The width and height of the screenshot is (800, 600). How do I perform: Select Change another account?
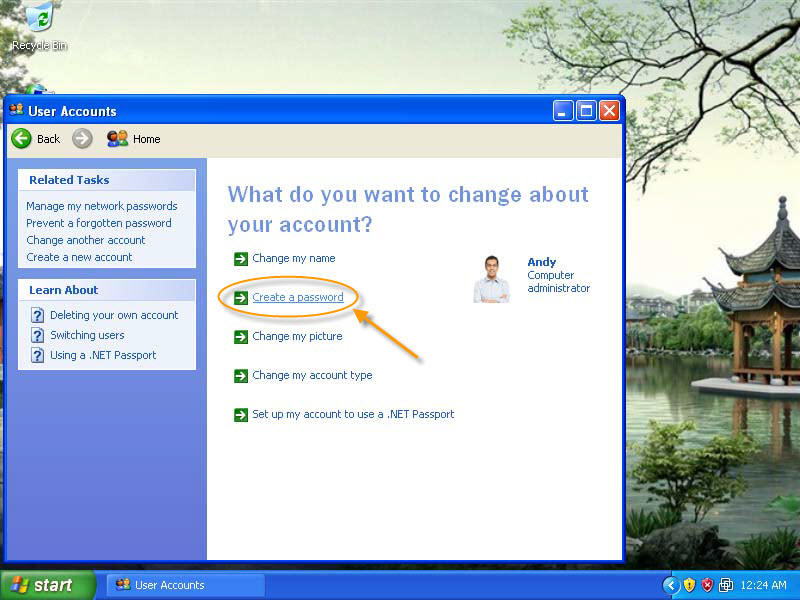point(86,240)
